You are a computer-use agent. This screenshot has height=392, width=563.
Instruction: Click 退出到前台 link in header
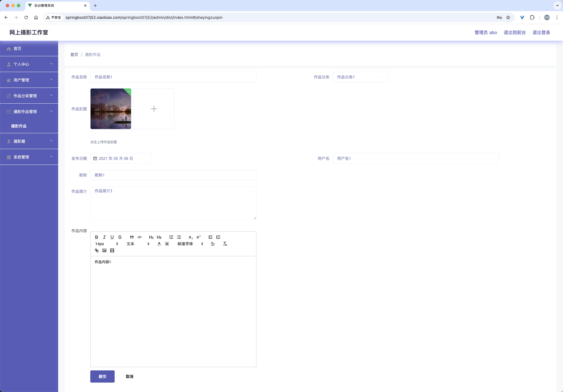(x=515, y=32)
